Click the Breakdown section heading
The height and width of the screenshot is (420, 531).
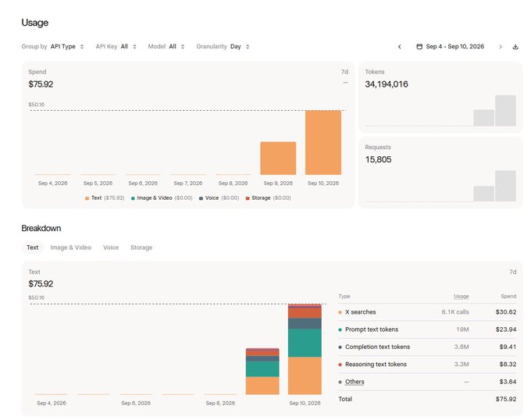41,229
